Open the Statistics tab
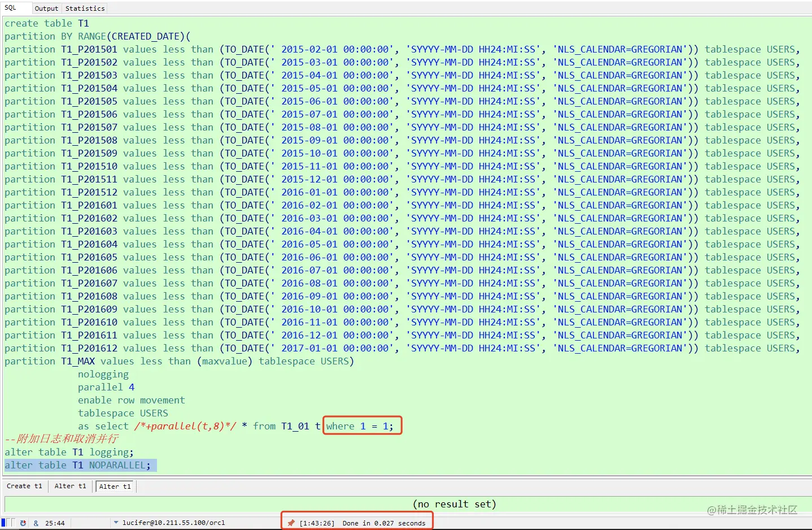The image size is (812, 530). tap(85, 8)
